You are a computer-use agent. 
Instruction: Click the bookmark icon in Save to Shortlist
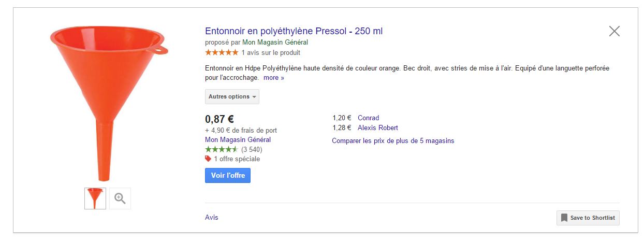tap(564, 218)
